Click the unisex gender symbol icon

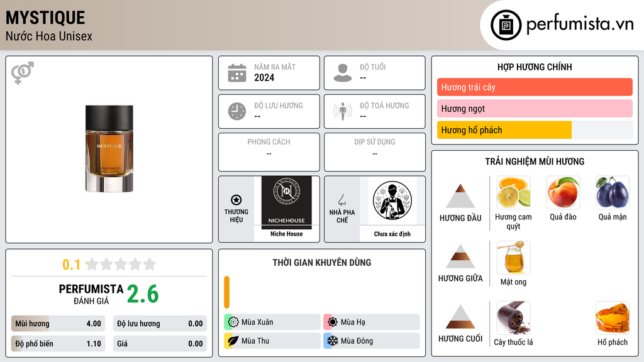(x=22, y=73)
